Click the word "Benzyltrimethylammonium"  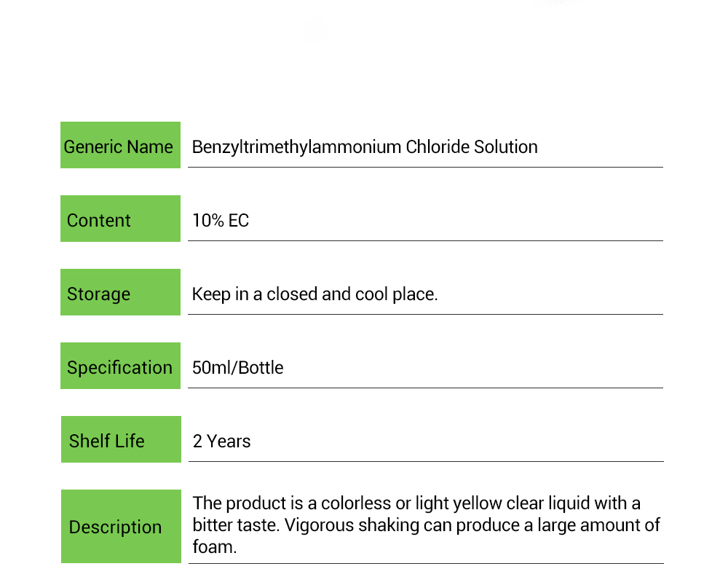[x=296, y=146]
